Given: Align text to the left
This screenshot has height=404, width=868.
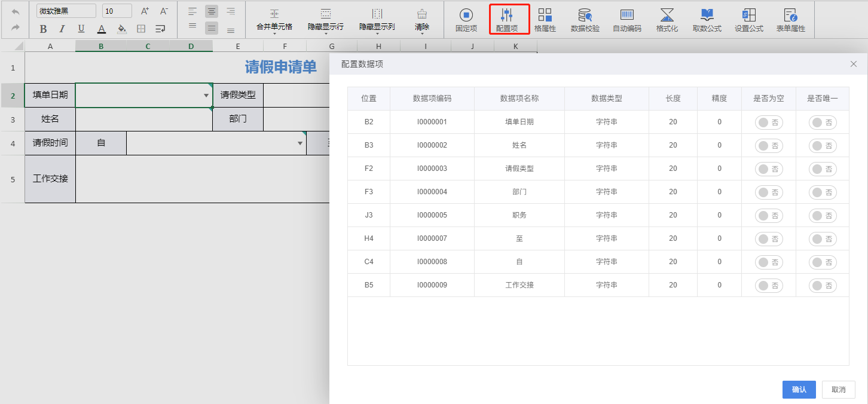Looking at the screenshot, I should [x=192, y=11].
